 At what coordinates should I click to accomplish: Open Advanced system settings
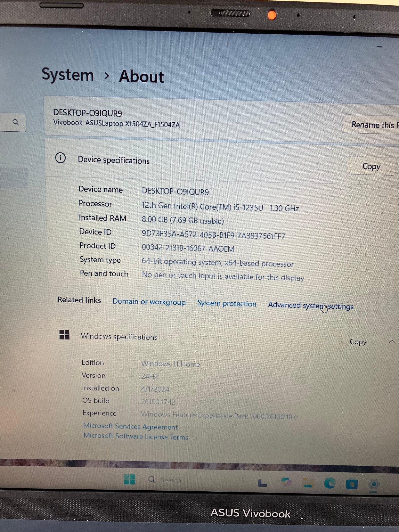[x=310, y=305]
